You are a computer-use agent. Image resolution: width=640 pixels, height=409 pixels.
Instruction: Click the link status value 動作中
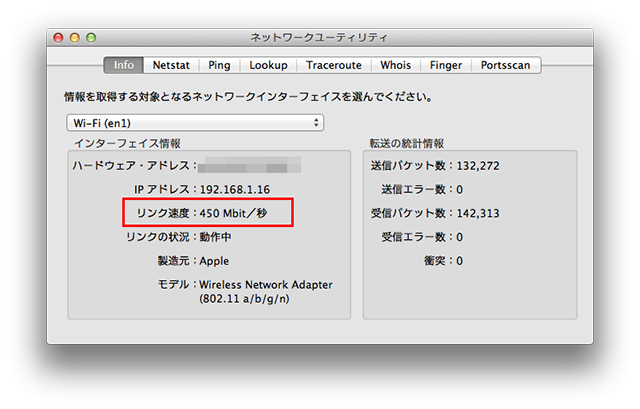(216, 237)
